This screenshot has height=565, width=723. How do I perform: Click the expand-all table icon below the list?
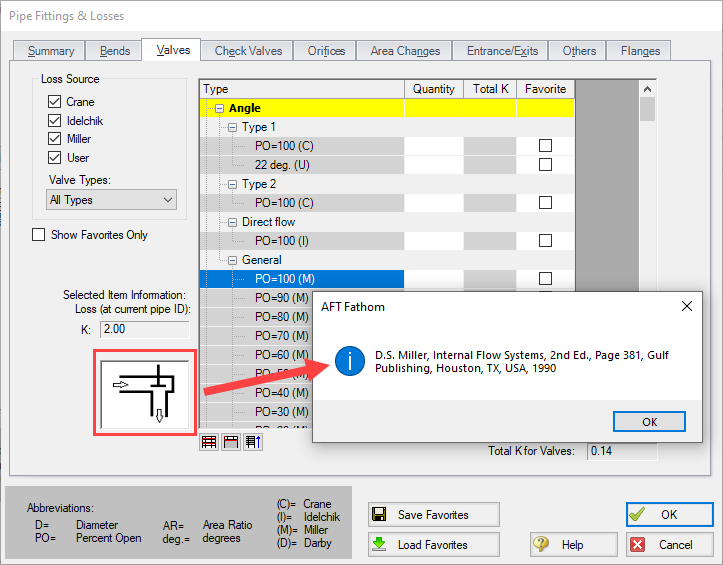tap(209, 442)
